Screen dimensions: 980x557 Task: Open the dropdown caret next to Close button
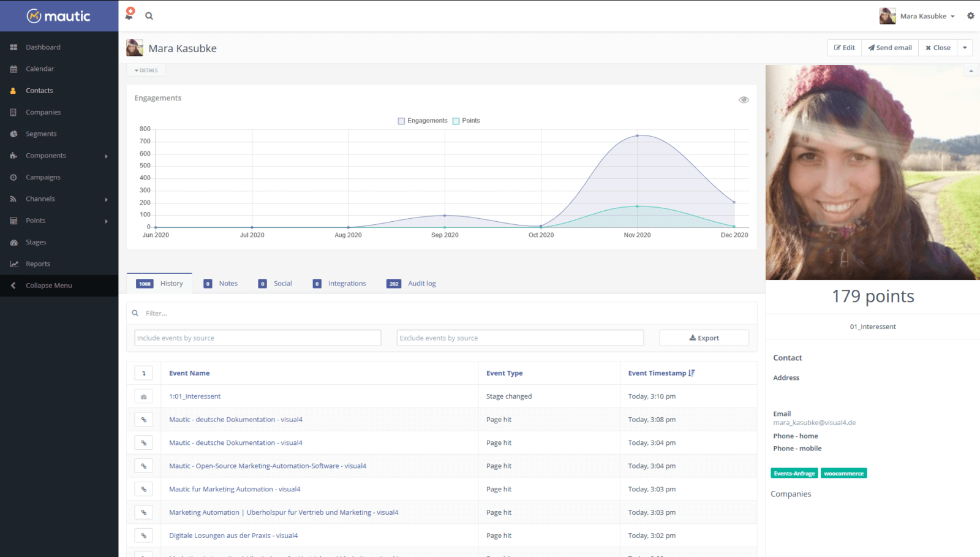click(965, 48)
